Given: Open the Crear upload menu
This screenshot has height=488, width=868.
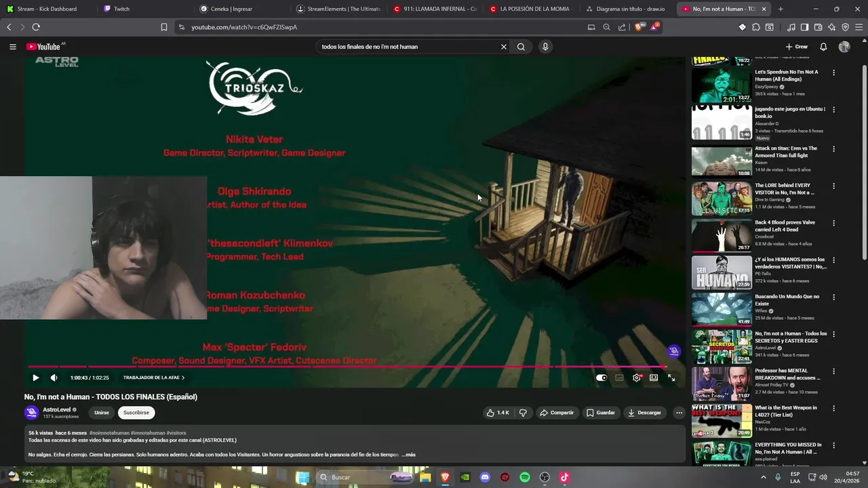Looking at the screenshot, I should tap(797, 47).
